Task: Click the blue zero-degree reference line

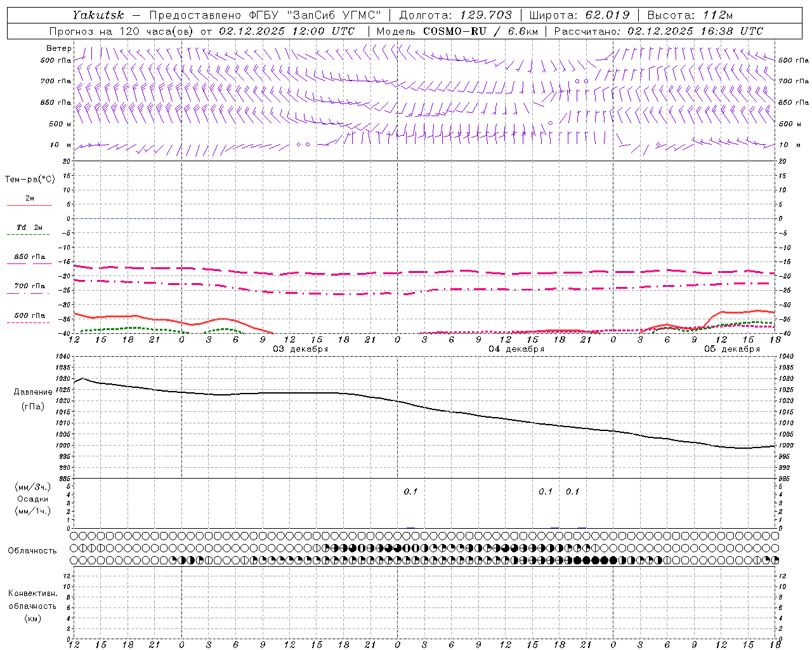Action: 425,218
